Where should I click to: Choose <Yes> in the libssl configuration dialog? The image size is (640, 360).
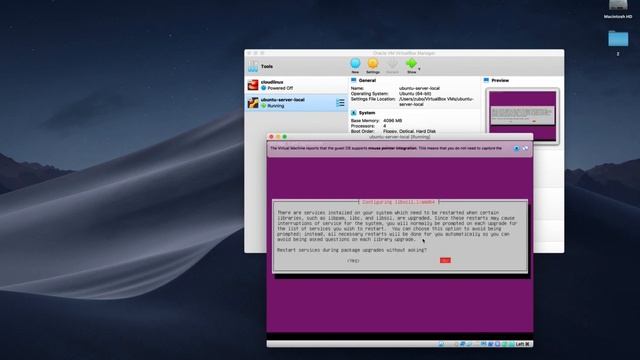coord(353,260)
